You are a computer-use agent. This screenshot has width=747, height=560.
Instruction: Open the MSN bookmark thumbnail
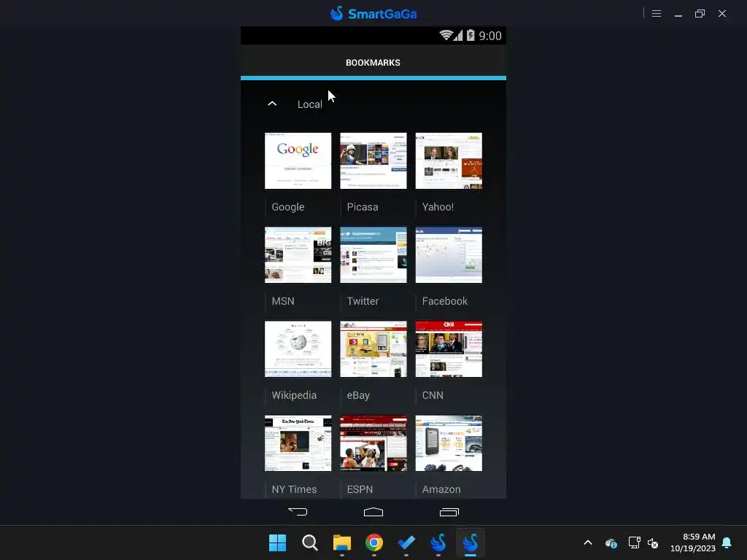pyautogui.click(x=298, y=254)
